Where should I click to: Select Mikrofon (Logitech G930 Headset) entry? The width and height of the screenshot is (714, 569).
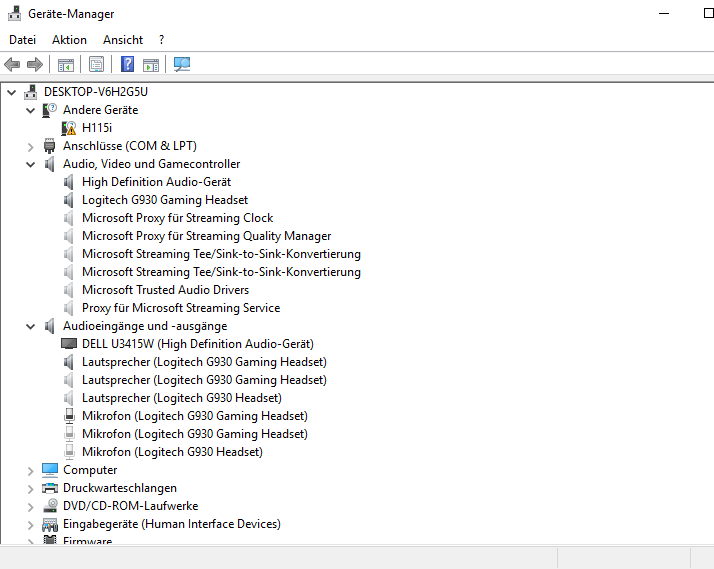pyautogui.click(x=172, y=452)
